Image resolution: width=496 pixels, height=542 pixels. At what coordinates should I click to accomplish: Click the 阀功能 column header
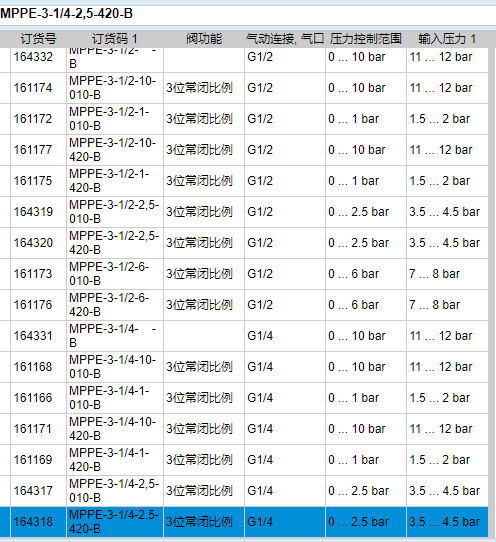click(204, 39)
